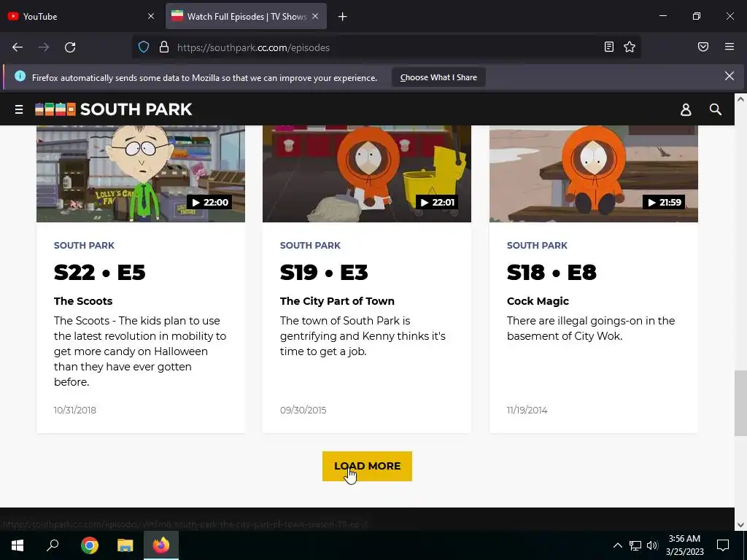Screen dimensions: 747x560
Task: Click the South Park logo
Action: pyautogui.click(x=113, y=109)
